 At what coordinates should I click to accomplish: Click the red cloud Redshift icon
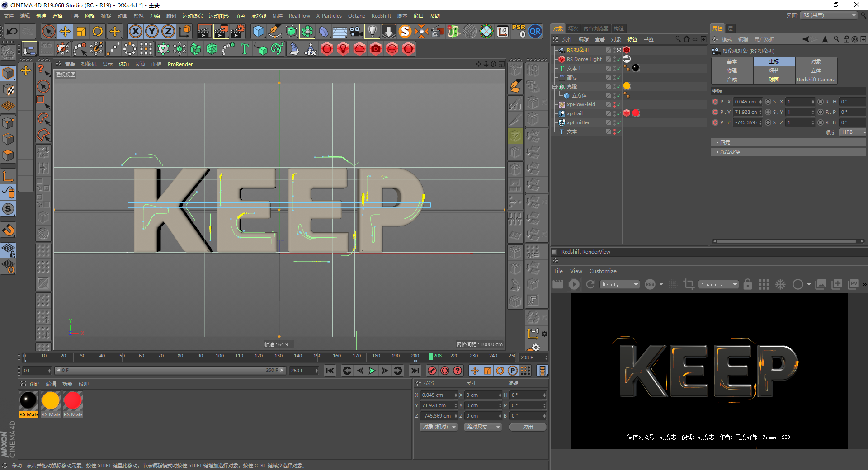tap(359, 49)
